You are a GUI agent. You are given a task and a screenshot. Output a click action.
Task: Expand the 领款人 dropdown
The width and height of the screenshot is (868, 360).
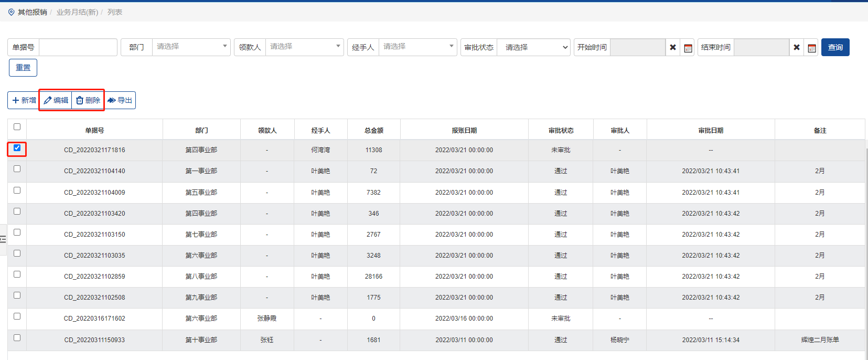(x=304, y=47)
